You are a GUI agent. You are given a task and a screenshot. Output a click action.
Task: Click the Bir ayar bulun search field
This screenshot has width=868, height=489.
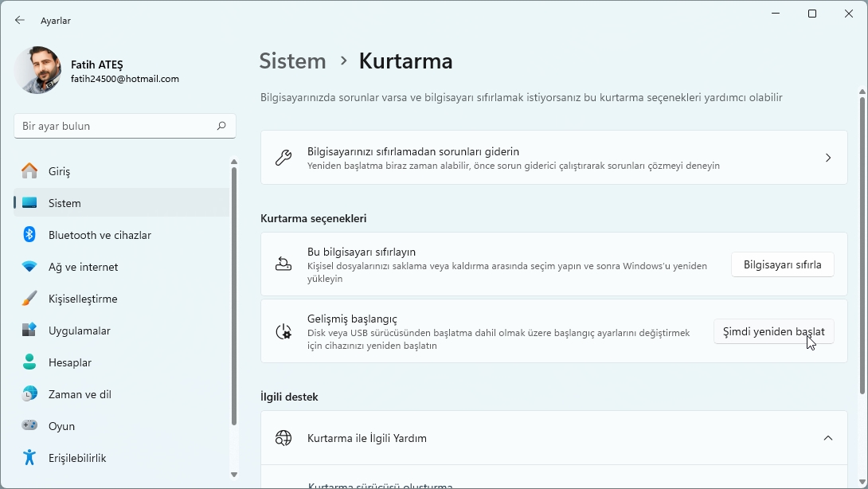click(119, 126)
